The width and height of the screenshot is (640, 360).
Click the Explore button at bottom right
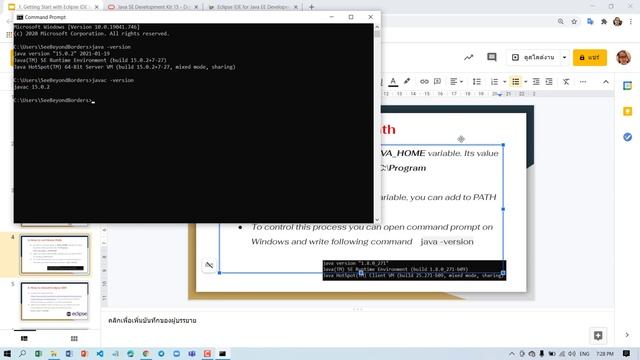pos(598,336)
